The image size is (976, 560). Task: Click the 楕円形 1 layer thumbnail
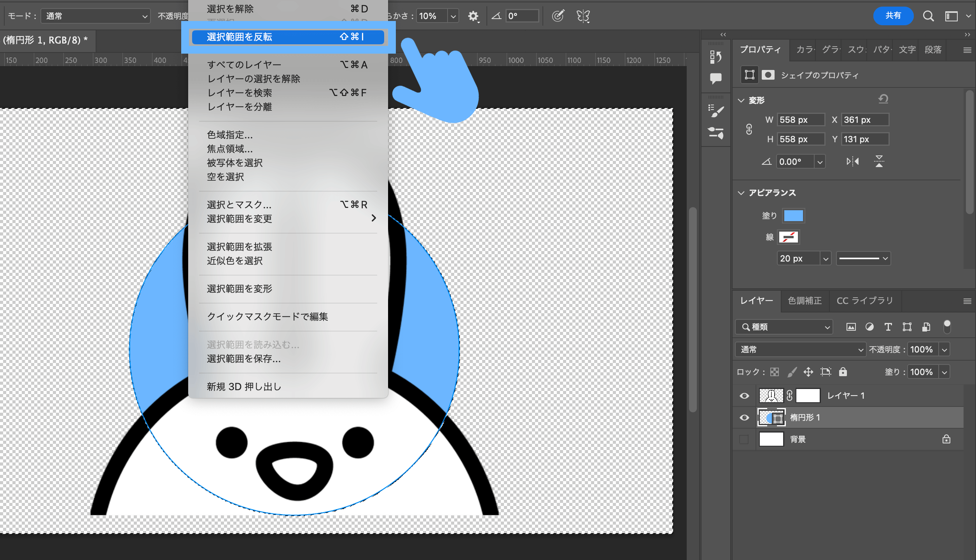[x=771, y=418]
